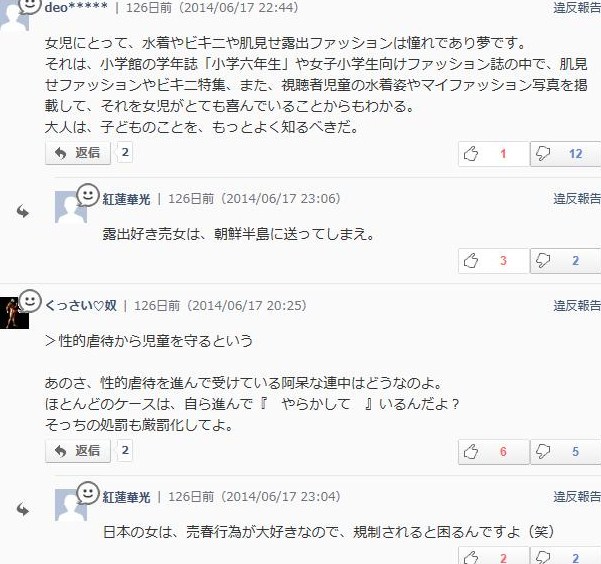Viewport: 601px width, 564px height.
Task: Expand the 2 replies count on deo****** comment
Action: click(125, 153)
